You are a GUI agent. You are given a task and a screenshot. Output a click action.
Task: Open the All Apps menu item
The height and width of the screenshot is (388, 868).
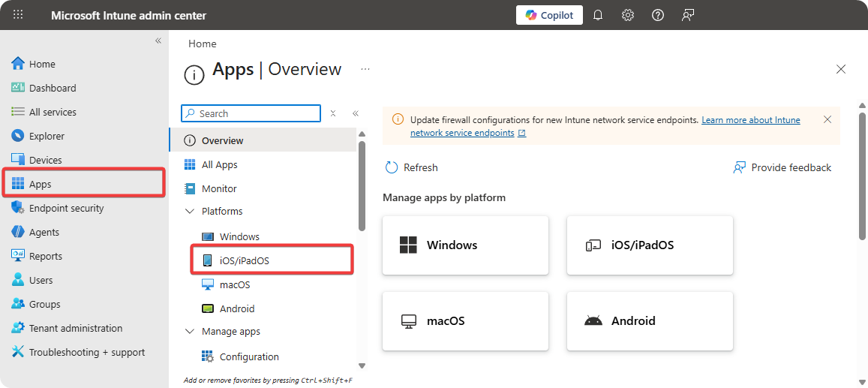pyautogui.click(x=219, y=164)
